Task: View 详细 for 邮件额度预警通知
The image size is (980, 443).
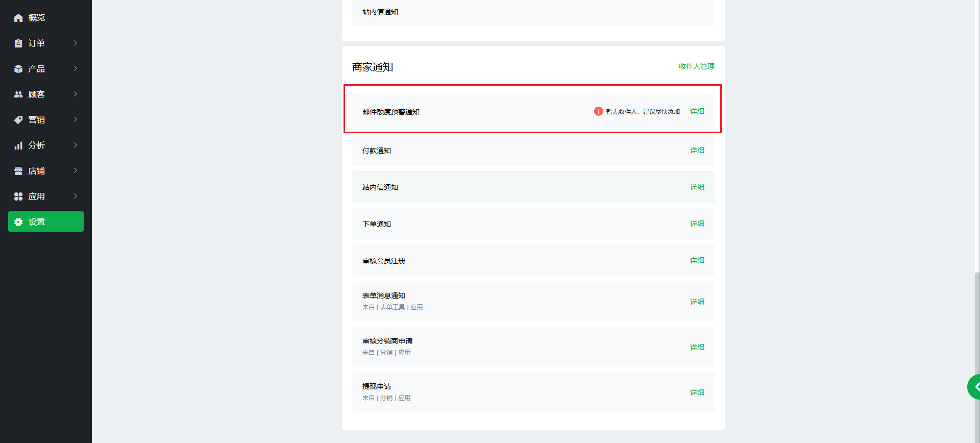Action: pos(697,111)
